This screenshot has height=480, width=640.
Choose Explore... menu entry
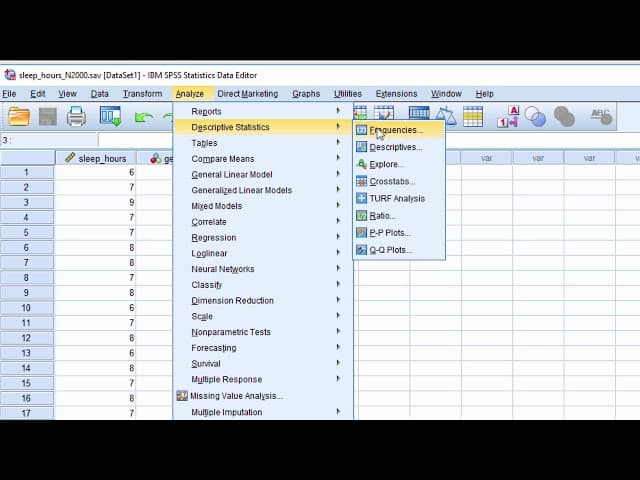click(x=399, y=164)
